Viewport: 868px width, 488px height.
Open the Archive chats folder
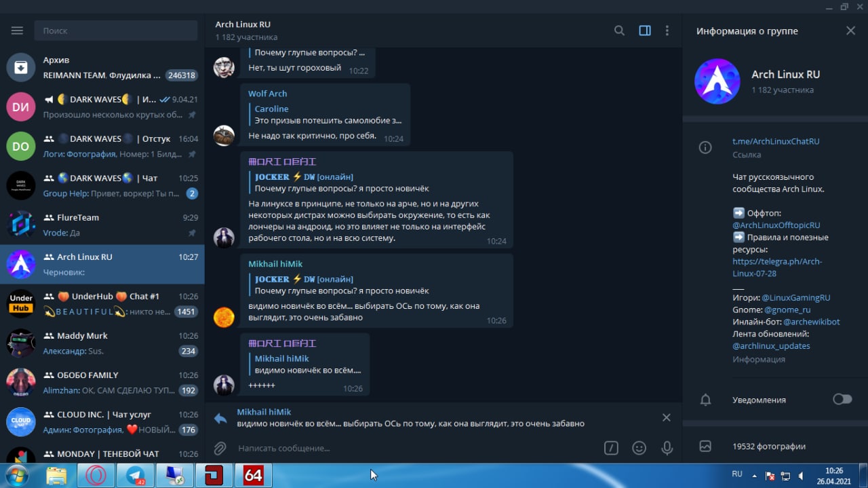tap(102, 67)
